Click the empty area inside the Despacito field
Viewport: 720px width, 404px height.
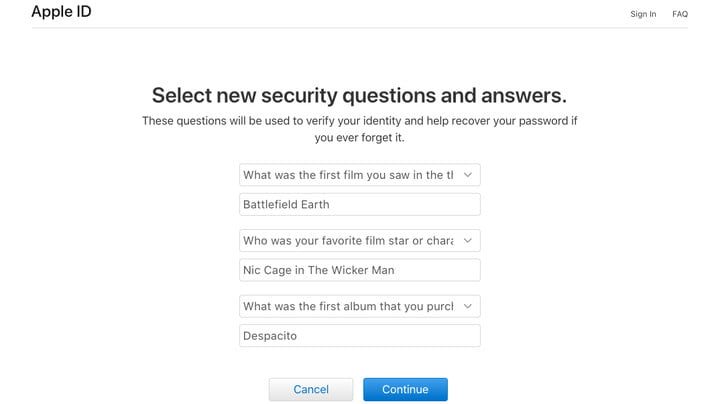pyautogui.click(x=400, y=336)
